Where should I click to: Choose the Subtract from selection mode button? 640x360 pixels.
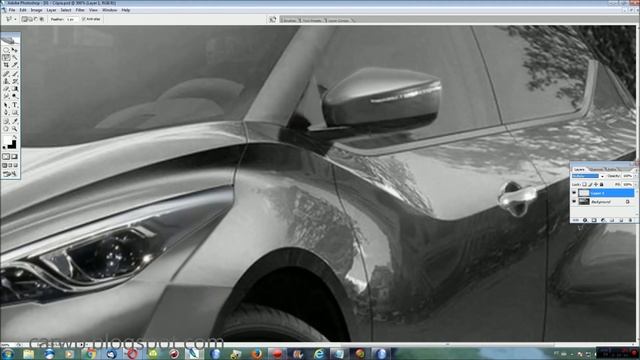point(36,19)
